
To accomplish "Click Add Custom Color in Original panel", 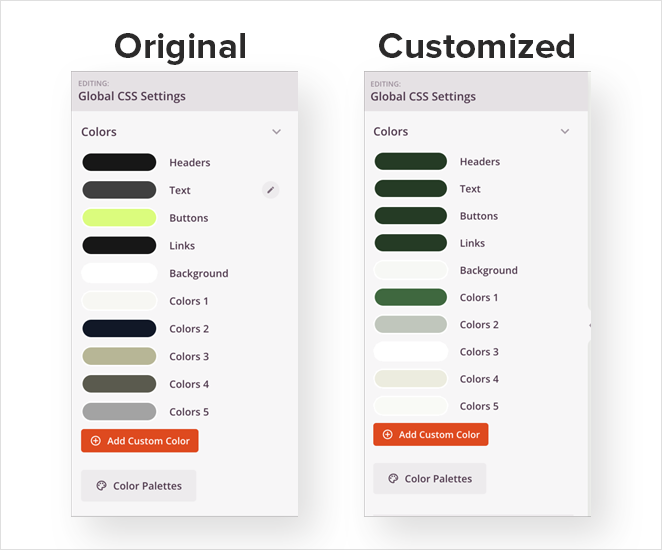I will click(140, 441).
